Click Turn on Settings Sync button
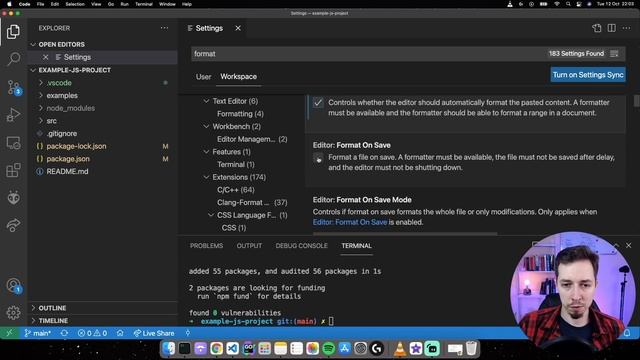This screenshot has width=640, height=360. [588, 75]
